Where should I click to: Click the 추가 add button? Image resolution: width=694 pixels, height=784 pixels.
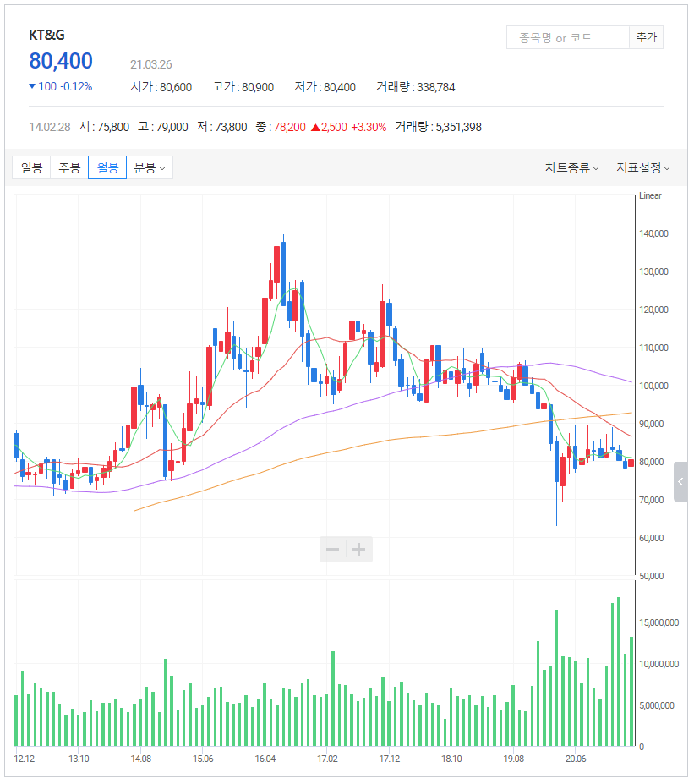(646, 37)
